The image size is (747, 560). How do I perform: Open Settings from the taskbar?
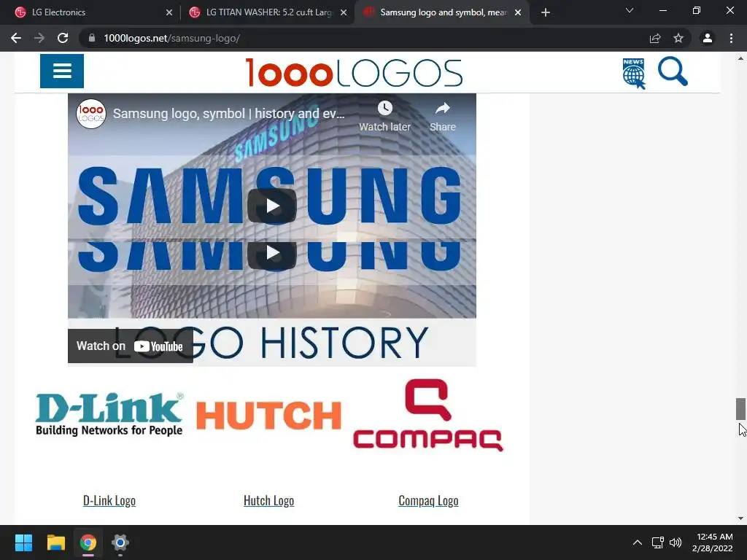pos(120,542)
